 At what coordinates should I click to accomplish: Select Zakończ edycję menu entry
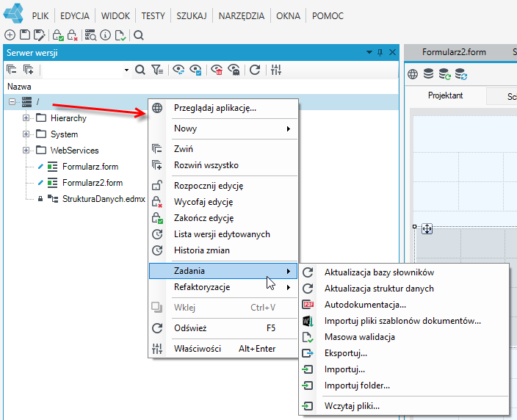tap(223, 218)
